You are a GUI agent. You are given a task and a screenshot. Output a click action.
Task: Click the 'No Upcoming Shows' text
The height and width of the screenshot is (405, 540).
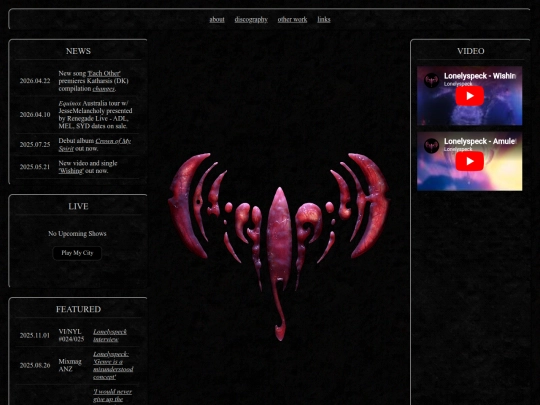[77, 233]
